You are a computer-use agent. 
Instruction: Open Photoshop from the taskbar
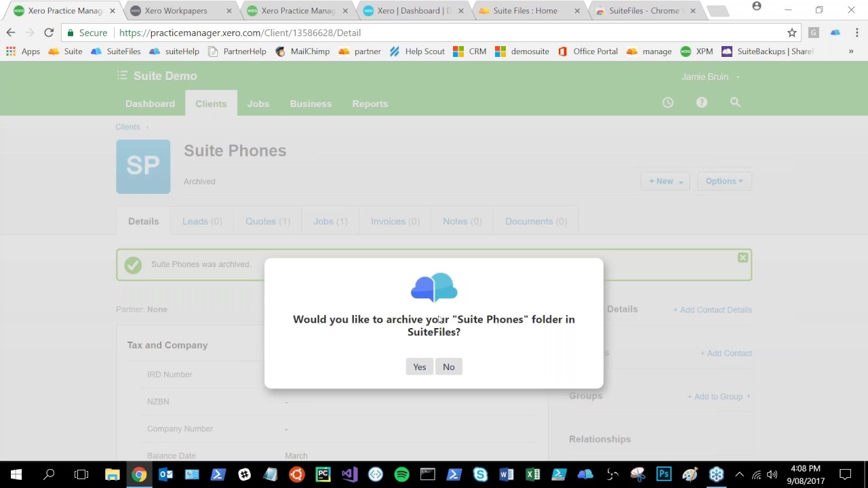pyautogui.click(x=664, y=474)
